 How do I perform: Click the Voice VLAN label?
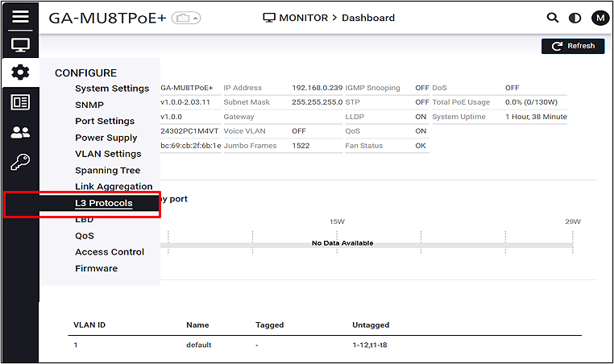(244, 131)
